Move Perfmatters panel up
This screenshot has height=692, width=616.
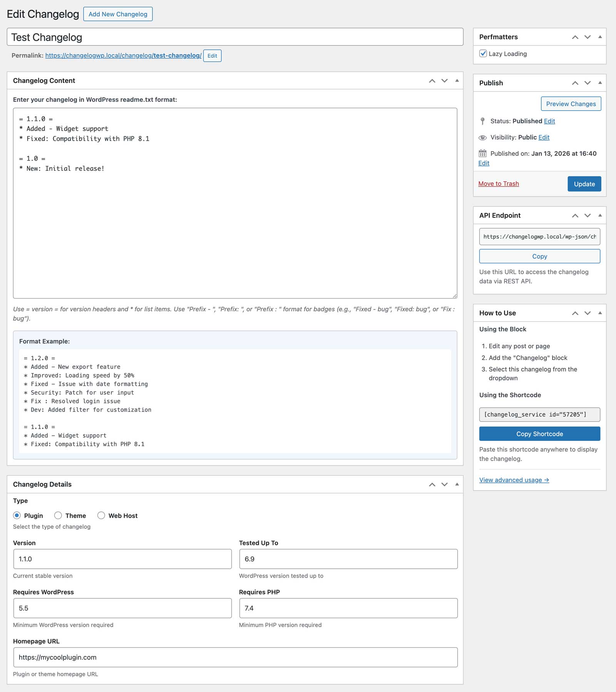[x=575, y=37]
